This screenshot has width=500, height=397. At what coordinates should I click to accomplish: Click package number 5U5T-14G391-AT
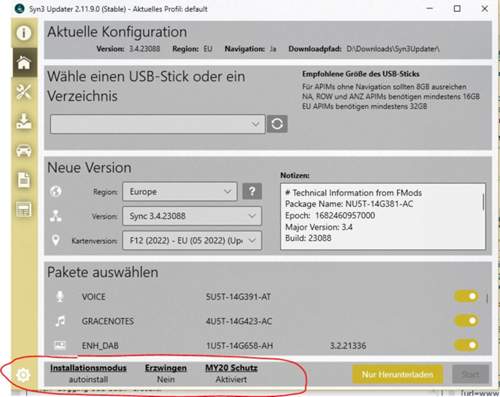point(238,297)
